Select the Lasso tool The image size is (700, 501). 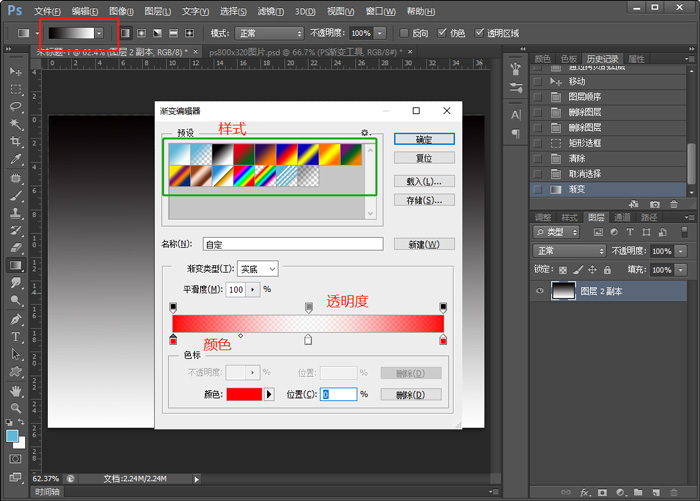[16, 106]
